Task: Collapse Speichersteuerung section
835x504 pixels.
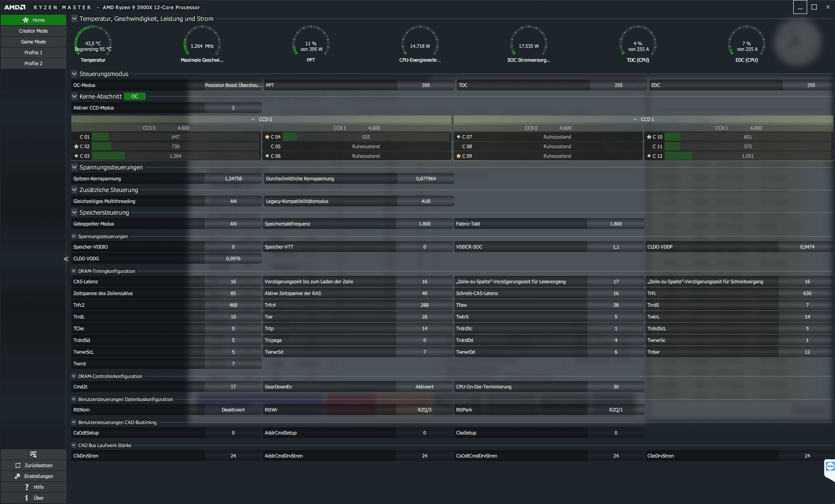Action: 74,212
